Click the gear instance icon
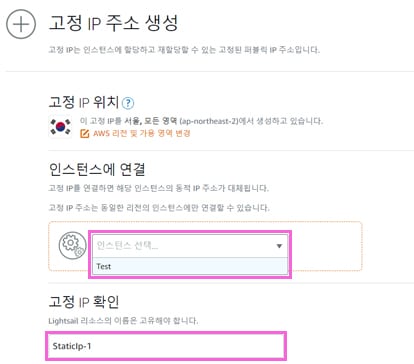 73,246
